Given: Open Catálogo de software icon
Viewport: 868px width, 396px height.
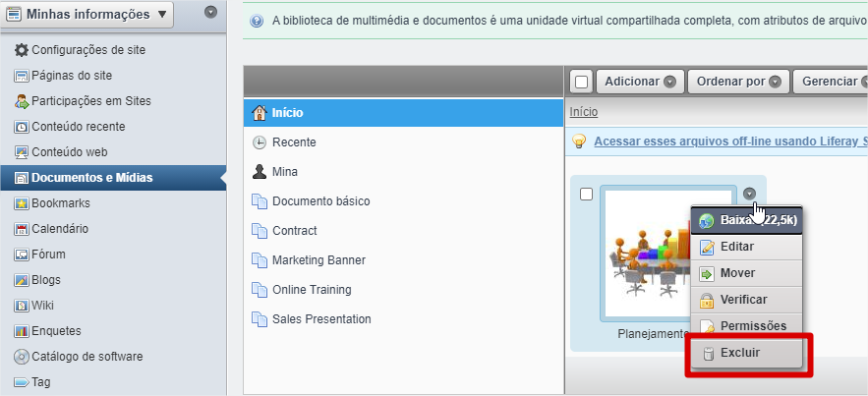Looking at the screenshot, I should (x=22, y=357).
